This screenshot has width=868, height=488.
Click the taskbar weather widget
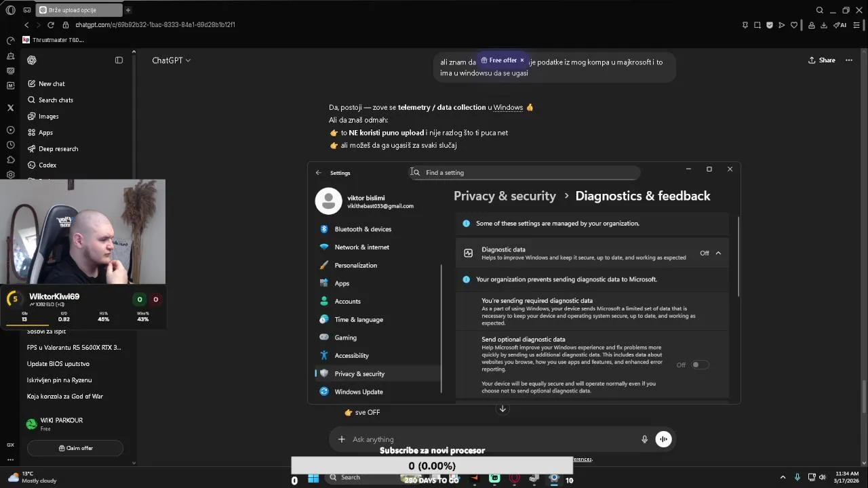(32, 477)
